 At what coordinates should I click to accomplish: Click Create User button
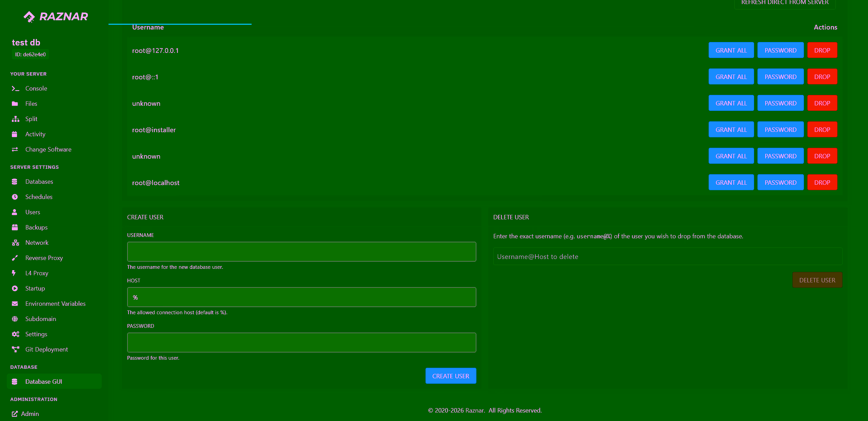(x=451, y=376)
